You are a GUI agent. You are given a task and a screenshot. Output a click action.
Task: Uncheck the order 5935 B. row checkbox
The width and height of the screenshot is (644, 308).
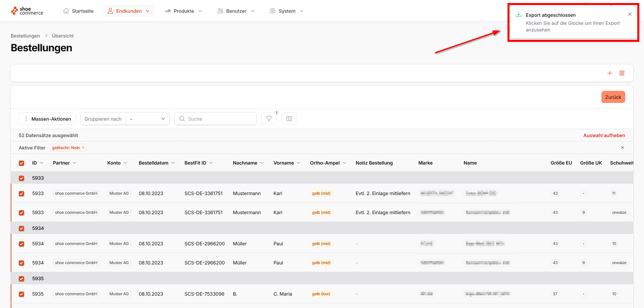[x=21, y=294]
